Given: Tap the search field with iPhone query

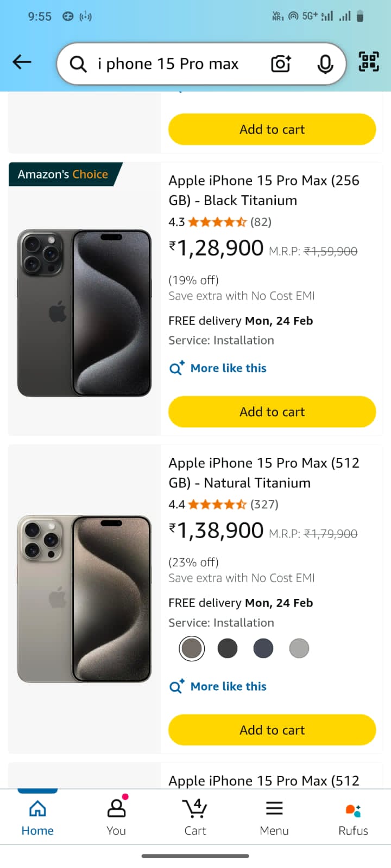Looking at the screenshot, I should (x=168, y=64).
